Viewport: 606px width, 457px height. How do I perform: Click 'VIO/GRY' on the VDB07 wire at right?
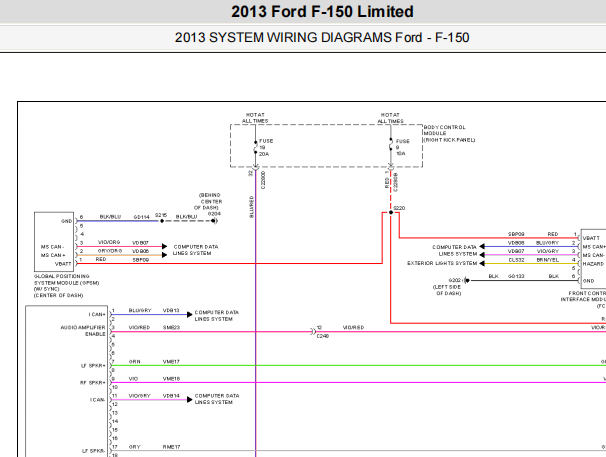tap(548, 251)
